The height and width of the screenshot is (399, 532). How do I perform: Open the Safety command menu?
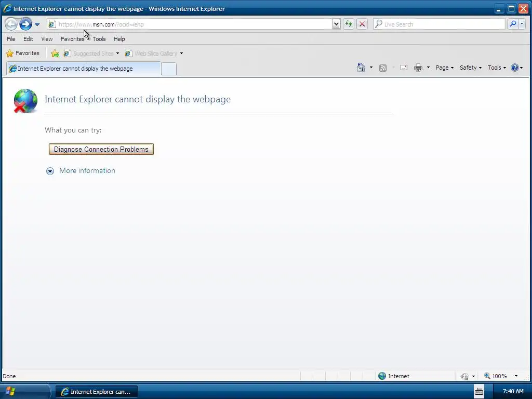click(471, 68)
